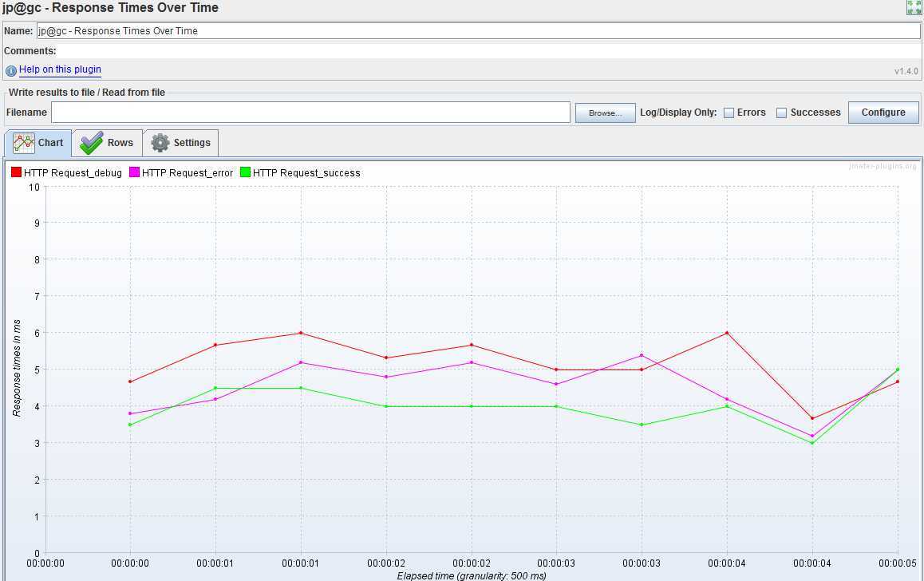Click the blue info icon beside Help link
The height and width of the screenshot is (581, 924).
(x=10, y=71)
